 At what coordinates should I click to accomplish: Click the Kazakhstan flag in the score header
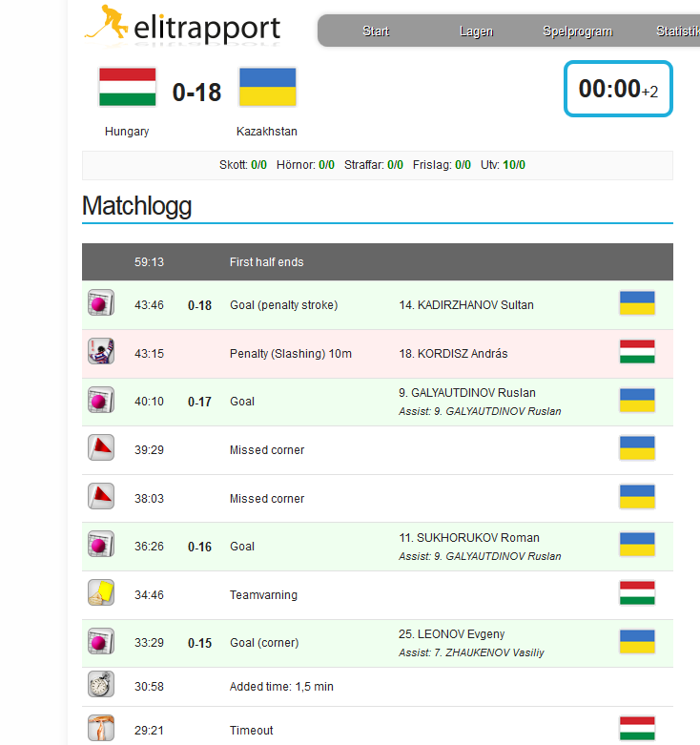[267, 87]
